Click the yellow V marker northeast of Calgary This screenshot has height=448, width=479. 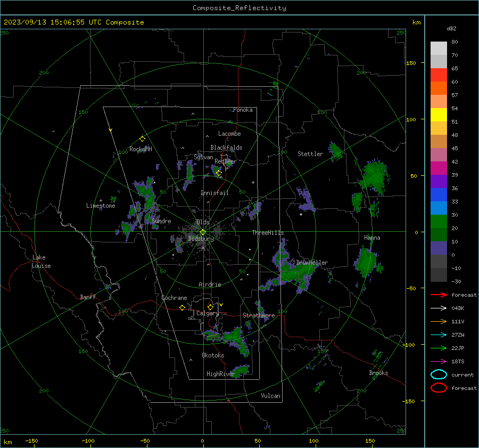click(221, 305)
